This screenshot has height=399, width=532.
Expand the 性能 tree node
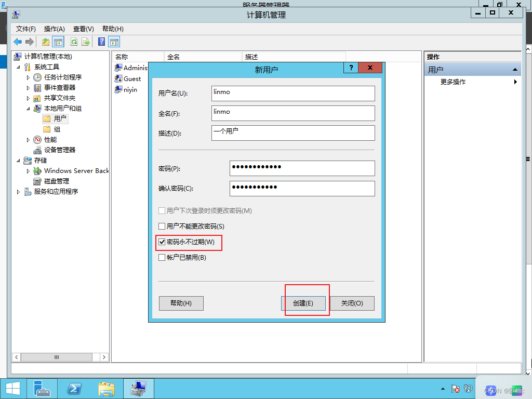pos(28,140)
